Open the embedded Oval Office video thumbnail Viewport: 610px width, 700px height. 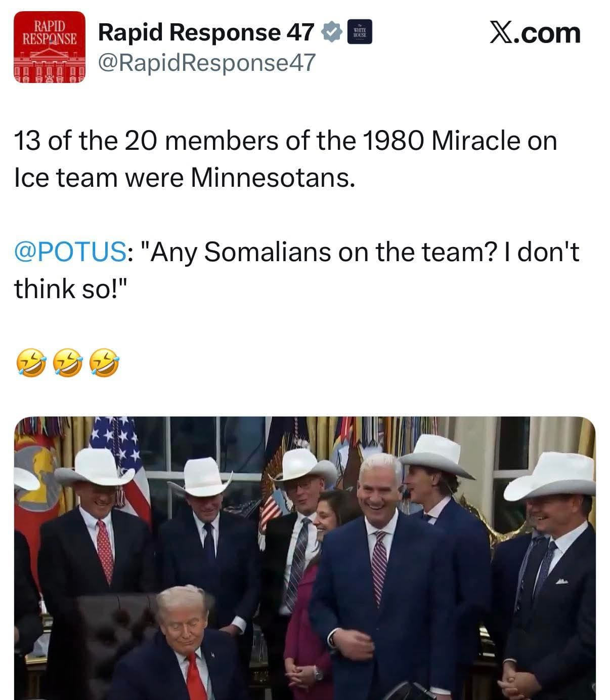pos(305,558)
